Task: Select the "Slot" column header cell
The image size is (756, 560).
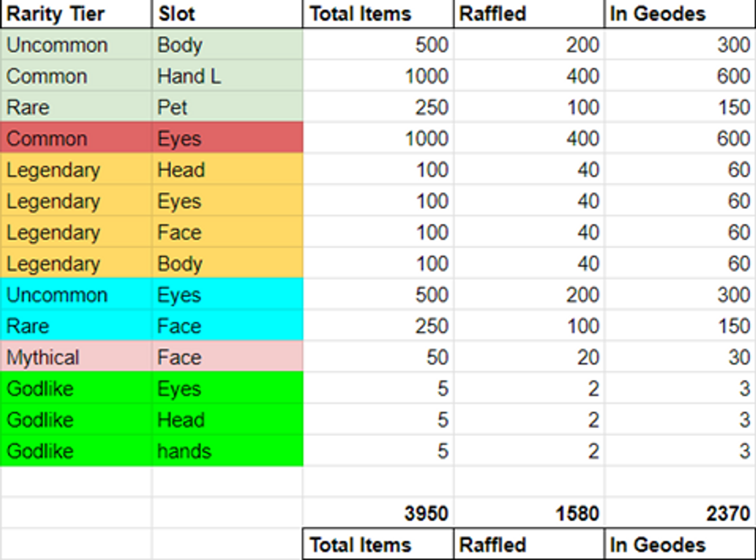Action: coord(227,14)
